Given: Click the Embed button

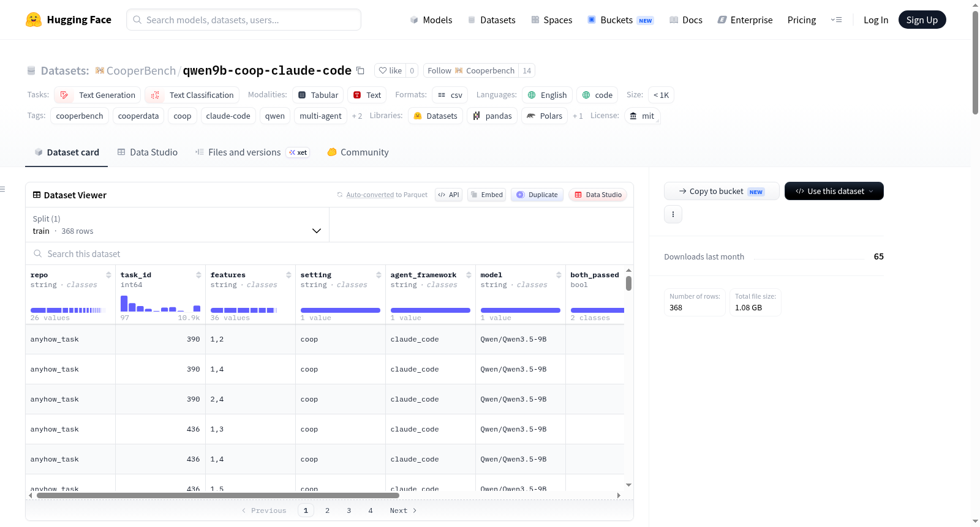Looking at the screenshot, I should coord(486,195).
